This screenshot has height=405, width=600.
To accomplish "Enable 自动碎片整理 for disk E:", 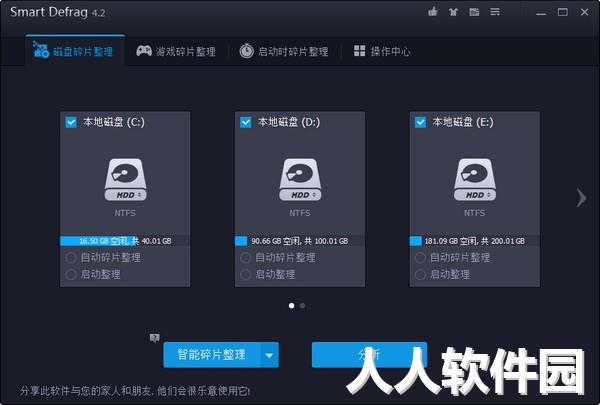I will pos(420,258).
